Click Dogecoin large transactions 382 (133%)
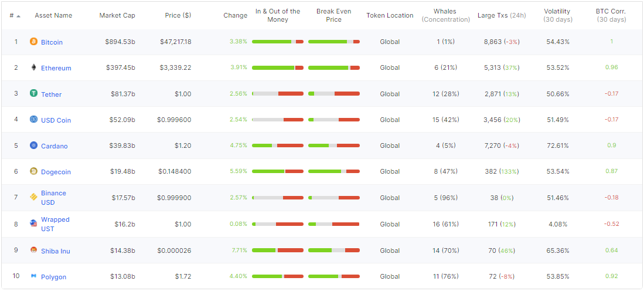 tap(502, 171)
